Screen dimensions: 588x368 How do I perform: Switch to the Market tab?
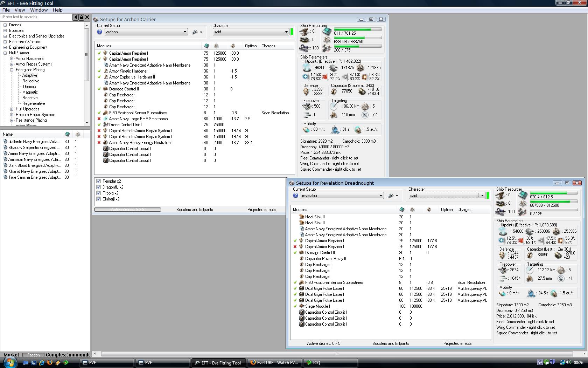coord(11,355)
